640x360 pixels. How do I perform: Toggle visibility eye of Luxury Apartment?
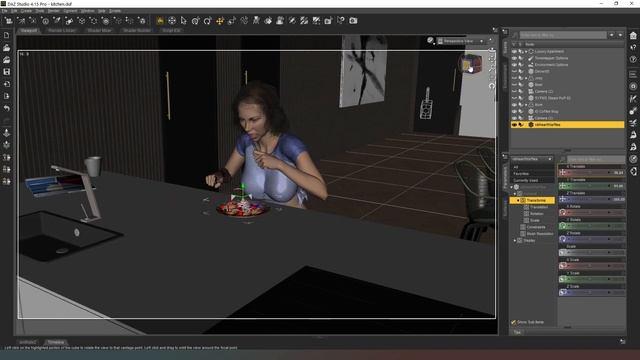514,52
